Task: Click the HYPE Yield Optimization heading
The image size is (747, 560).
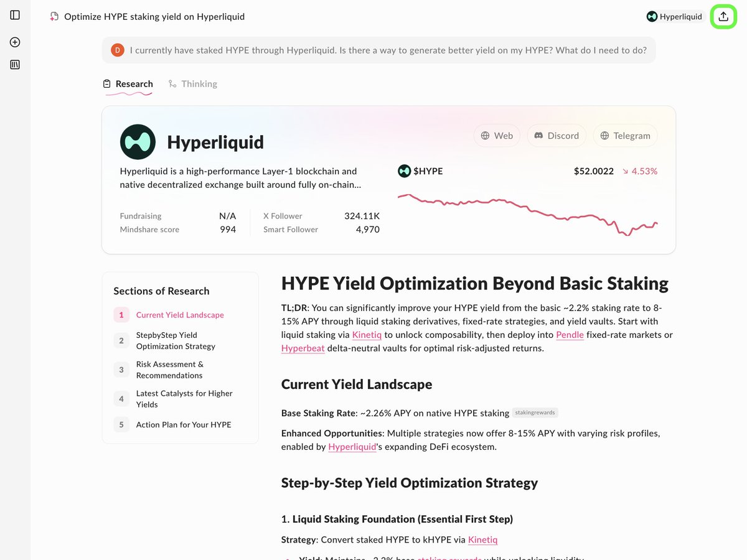Action: [x=475, y=284]
